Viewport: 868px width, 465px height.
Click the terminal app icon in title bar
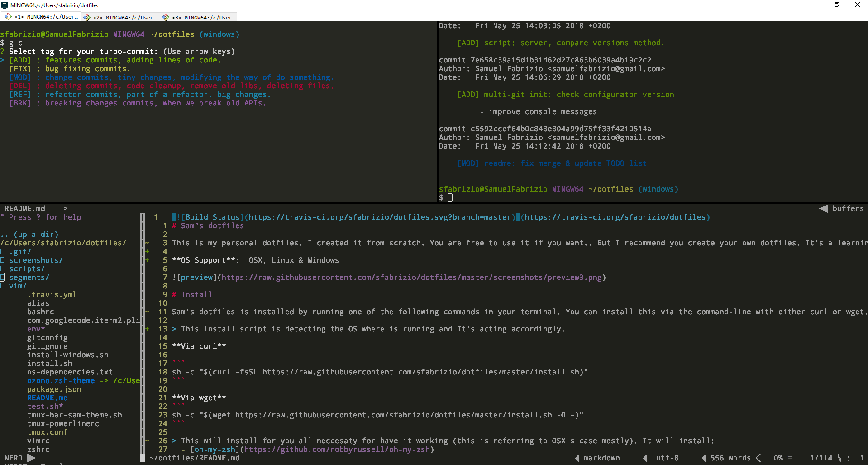[5, 5]
